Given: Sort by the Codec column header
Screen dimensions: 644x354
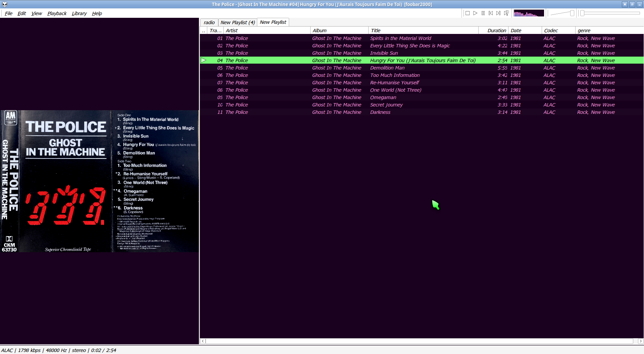Looking at the screenshot, I should (558, 31).
